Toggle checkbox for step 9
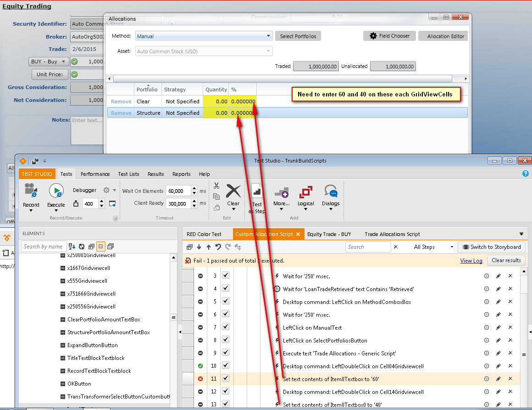 (x=226, y=353)
